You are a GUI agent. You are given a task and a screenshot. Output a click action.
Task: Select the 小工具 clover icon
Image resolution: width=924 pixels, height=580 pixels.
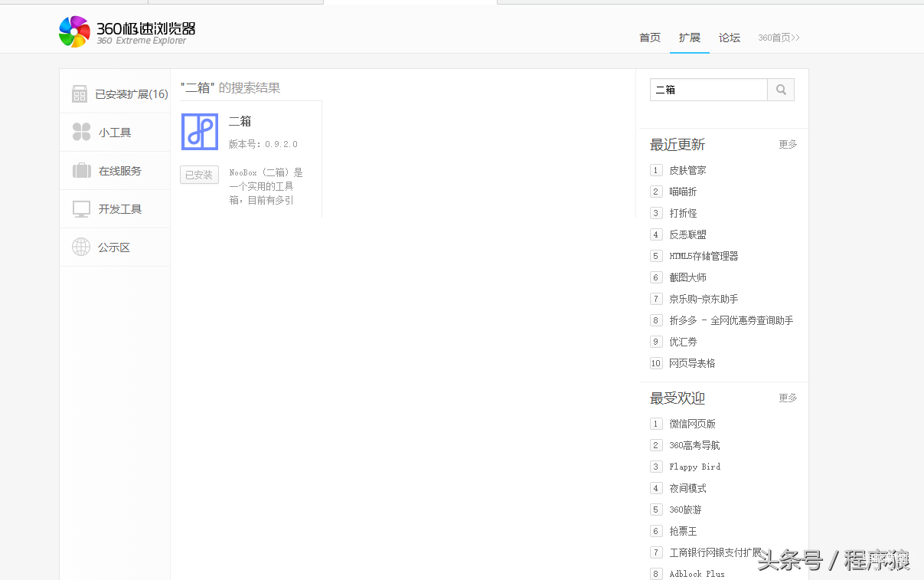(81, 133)
